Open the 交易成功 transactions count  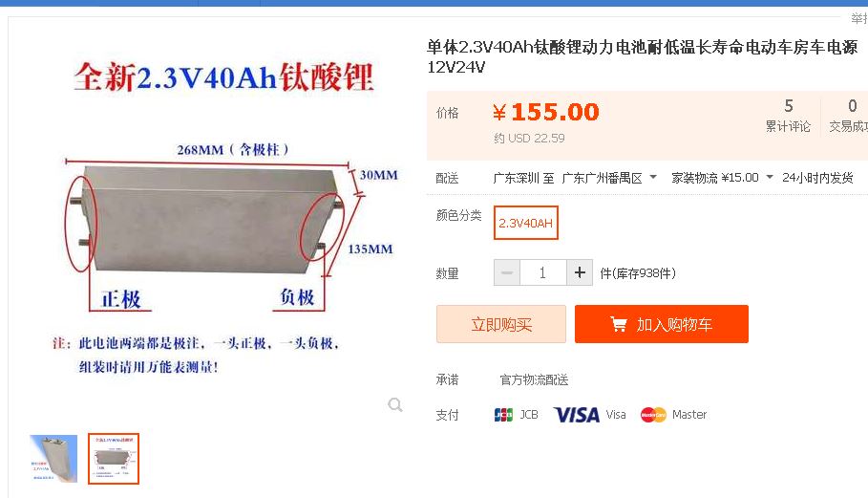pos(848,116)
